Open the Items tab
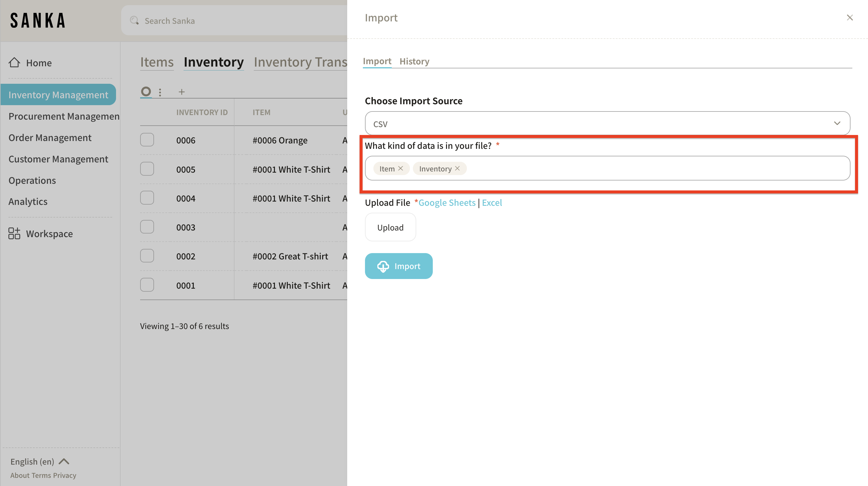Viewport: 868px width, 486px height. [157, 62]
